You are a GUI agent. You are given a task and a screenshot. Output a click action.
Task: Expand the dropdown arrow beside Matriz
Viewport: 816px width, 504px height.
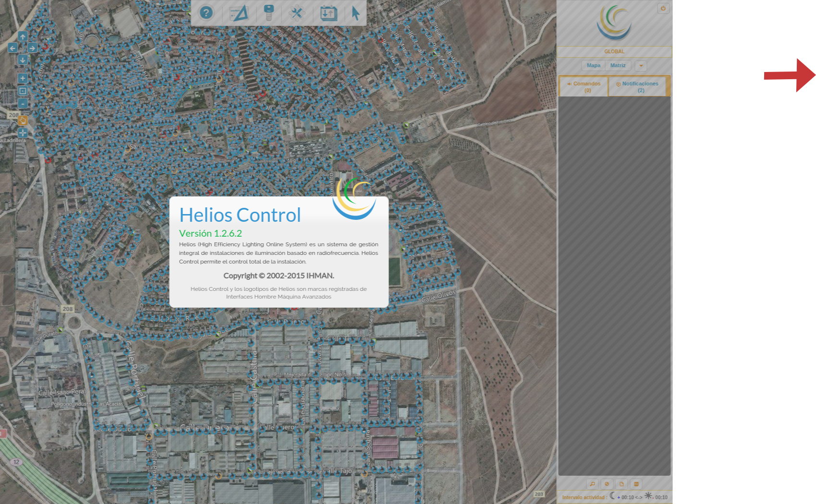pos(641,66)
